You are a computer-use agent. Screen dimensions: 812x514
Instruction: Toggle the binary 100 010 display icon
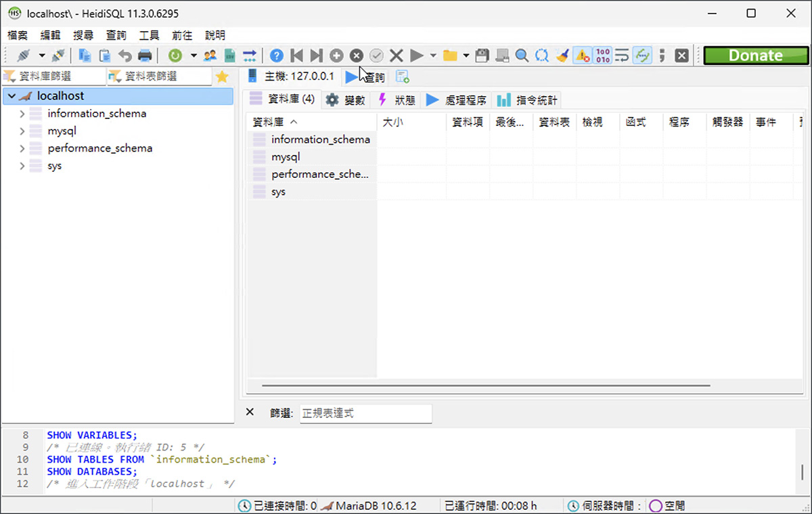pyautogui.click(x=602, y=55)
